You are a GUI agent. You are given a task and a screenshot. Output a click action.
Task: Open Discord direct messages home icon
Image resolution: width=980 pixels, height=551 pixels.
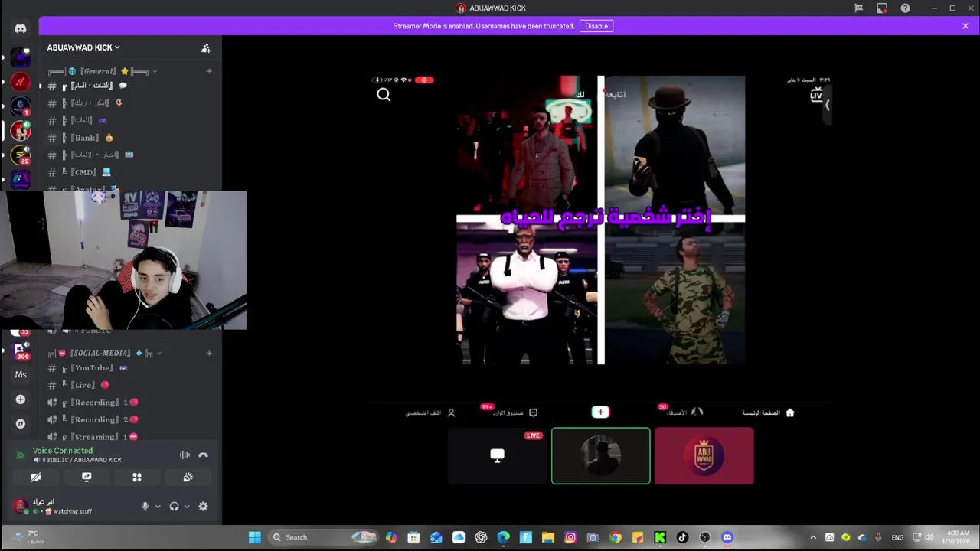(x=21, y=29)
